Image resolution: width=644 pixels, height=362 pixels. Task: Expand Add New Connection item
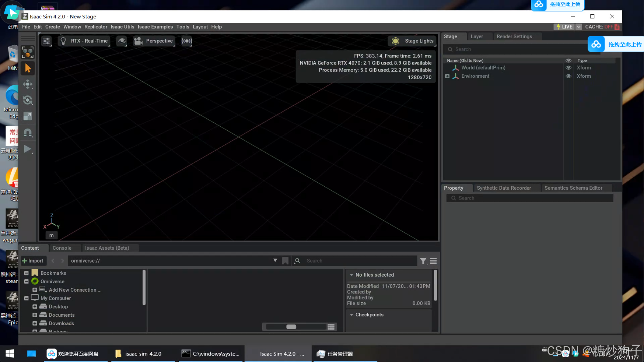[35, 290]
